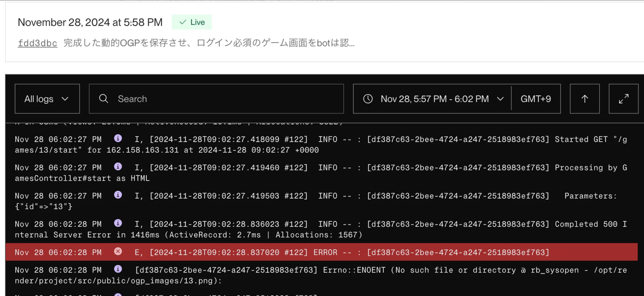Viewport: 644px width, 296px height.
Task: Select the 'Parameters: {"id"=>"13"}' log line
Action: tap(321, 201)
